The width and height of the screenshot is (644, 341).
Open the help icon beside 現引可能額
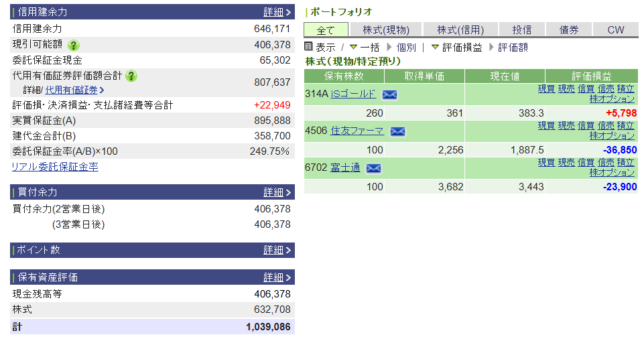click(74, 45)
